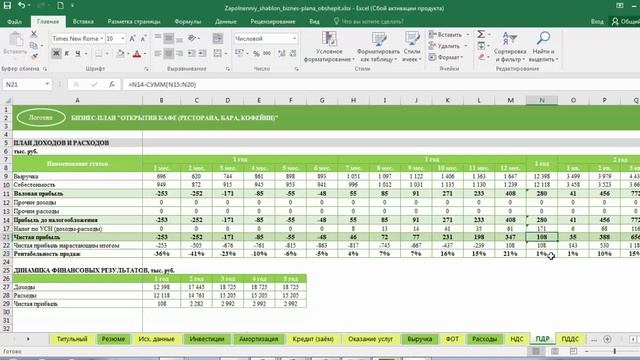Open the Times New Roman font dropdown
The image size is (640, 360).
102,39
